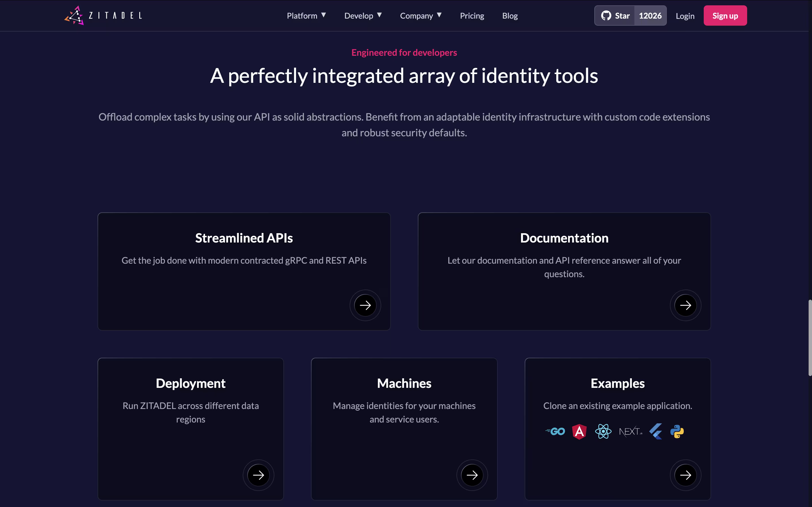Screen dimensions: 812x507
Task: Click the Sign up button
Action: (x=725, y=16)
